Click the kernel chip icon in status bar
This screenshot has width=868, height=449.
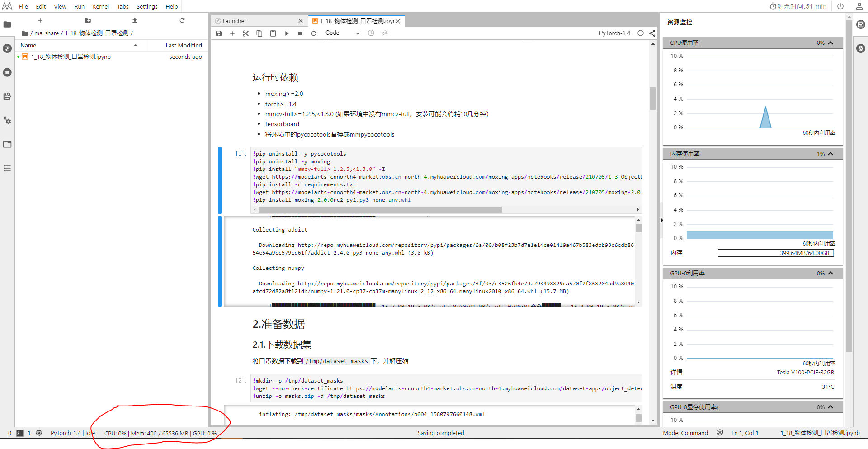(x=39, y=433)
